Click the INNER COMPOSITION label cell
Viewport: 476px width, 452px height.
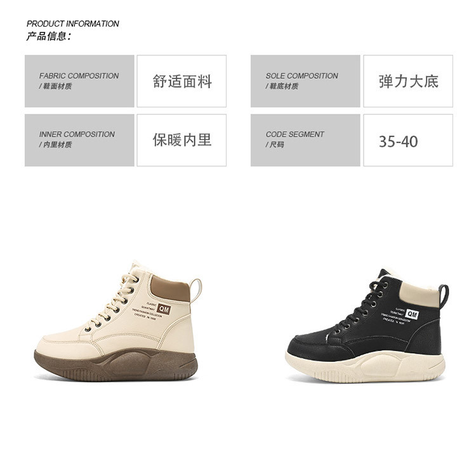coord(79,140)
